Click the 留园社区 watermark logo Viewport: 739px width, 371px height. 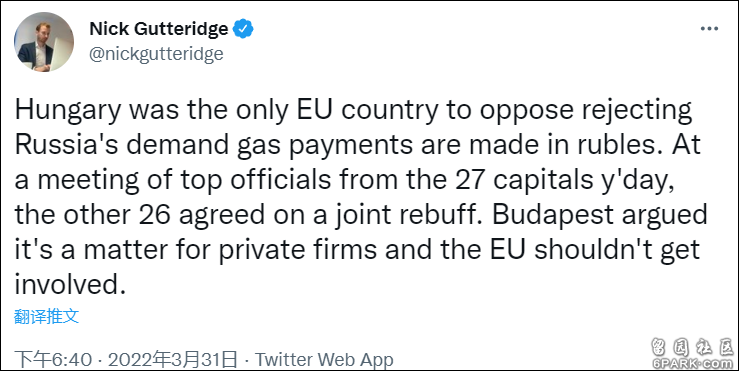693,347
